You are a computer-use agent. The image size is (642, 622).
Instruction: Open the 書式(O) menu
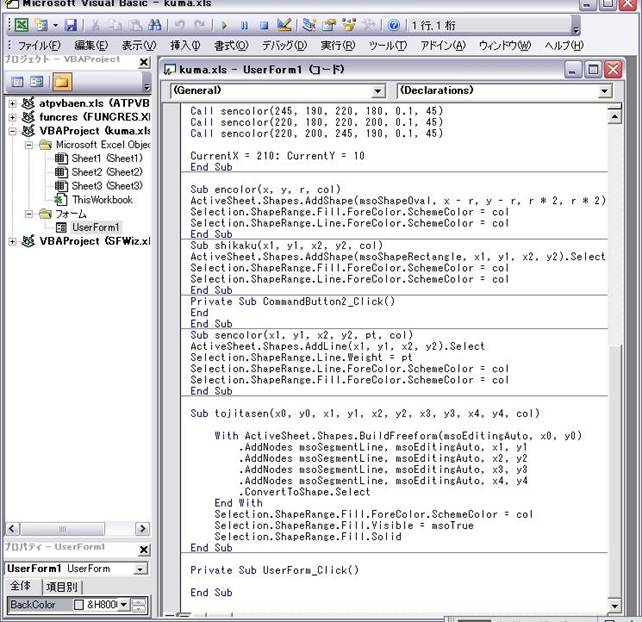pyautogui.click(x=231, y=45)
